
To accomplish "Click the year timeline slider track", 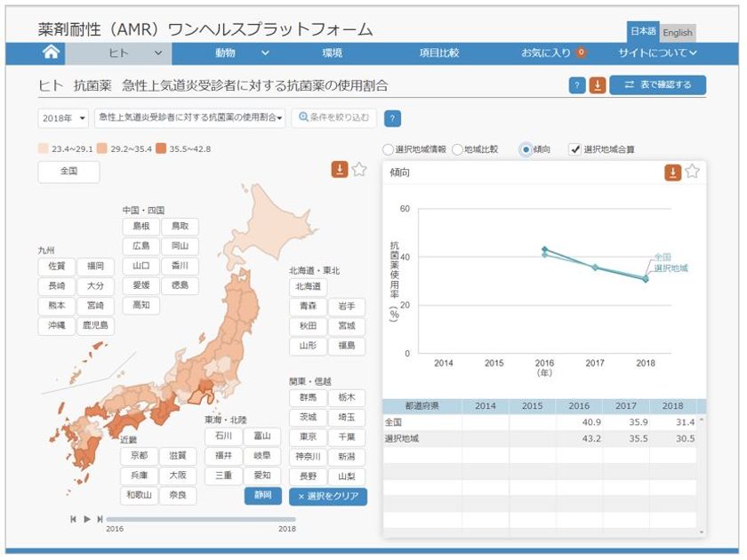I will point(201,519).
